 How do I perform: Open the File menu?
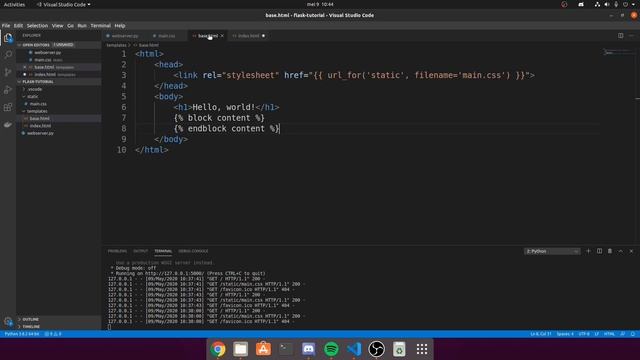[x=6, y=25]
